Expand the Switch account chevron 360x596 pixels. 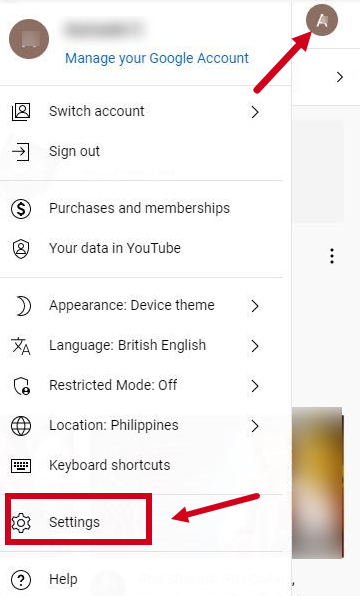click(255, 112)
